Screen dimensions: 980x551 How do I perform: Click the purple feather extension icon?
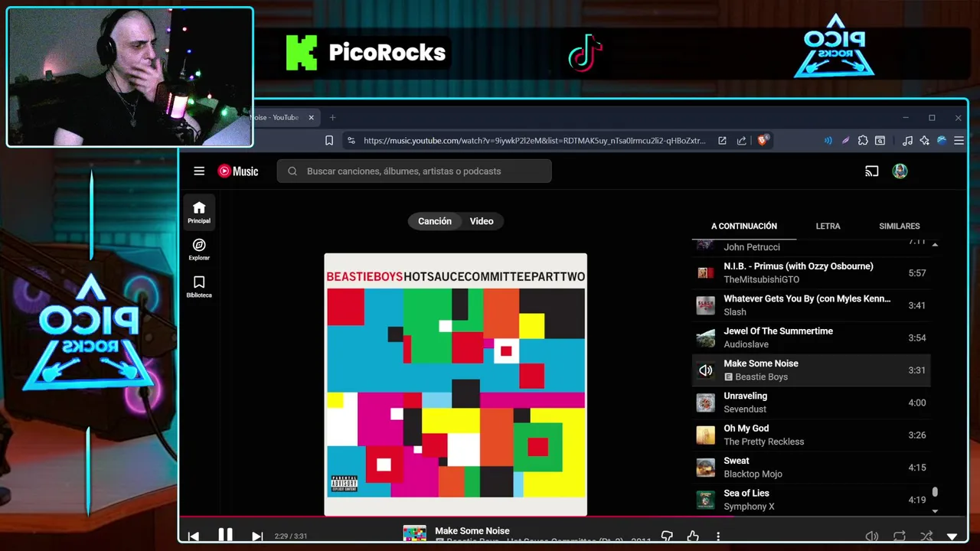(845, 141)
